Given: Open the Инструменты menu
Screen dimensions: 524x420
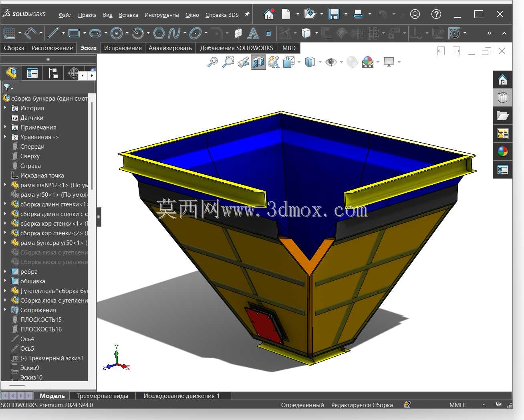Looking at the screenshot, I should [x=161, y=15].
